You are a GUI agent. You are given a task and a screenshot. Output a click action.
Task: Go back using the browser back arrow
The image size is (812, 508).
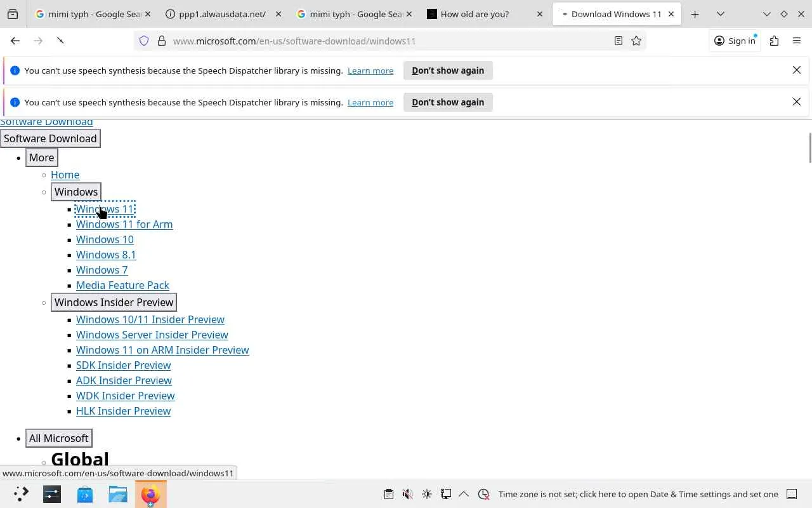(15, 41)
